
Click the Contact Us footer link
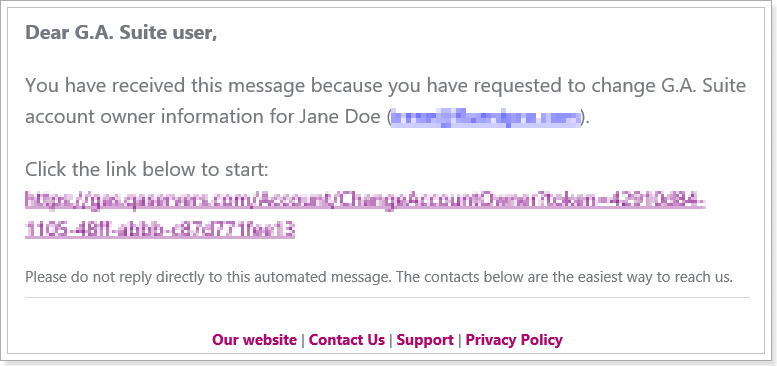(346, 340)
